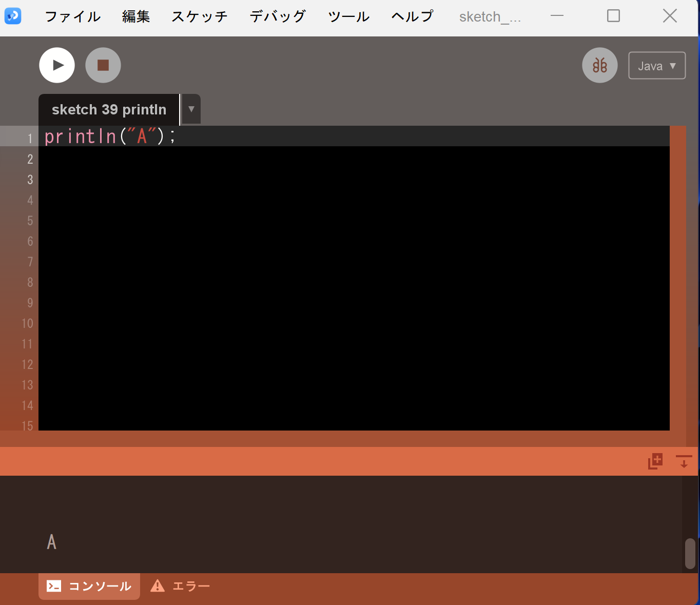700x605 pixels.
Task: Clear the console using the clear icon
Action: pyautogui.click(x=683, y=461)
